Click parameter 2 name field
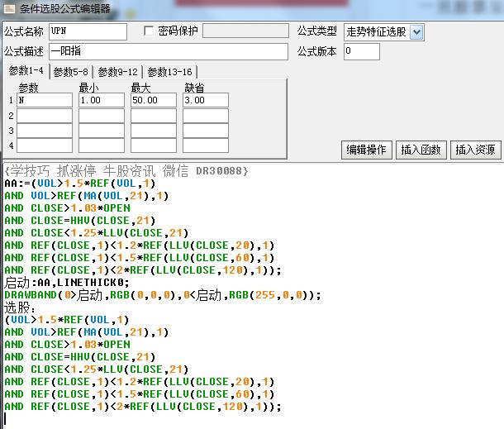This screenshot has height=429, width=504. tap(45, 116)
